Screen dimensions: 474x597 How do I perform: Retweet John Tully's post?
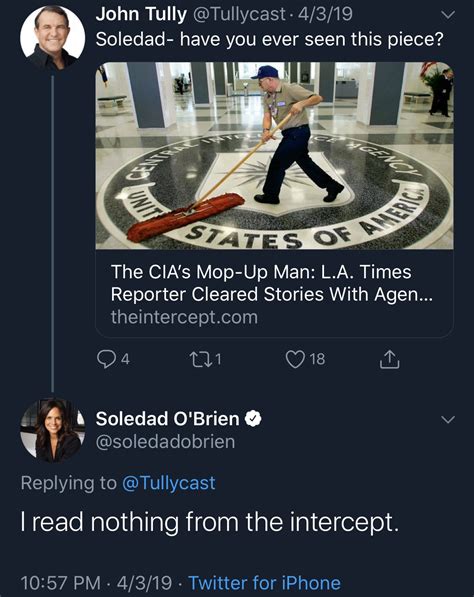(x=200, y=359)
